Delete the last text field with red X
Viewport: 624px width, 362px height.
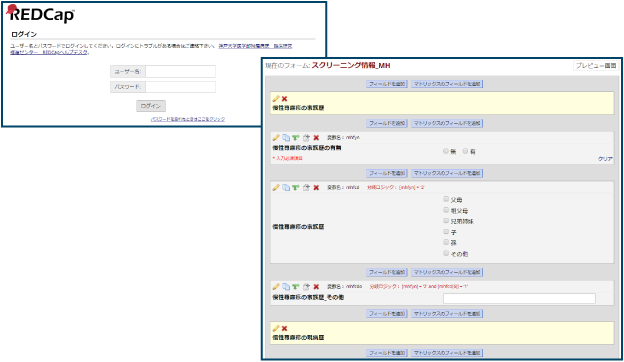(x=316, y=286)
